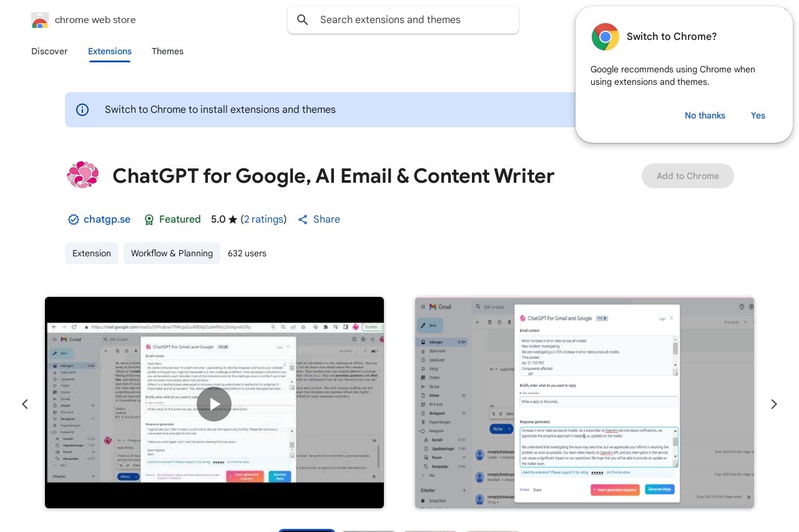Open the Extensions tab
The image size is (799, 532).
click(110, 51)
